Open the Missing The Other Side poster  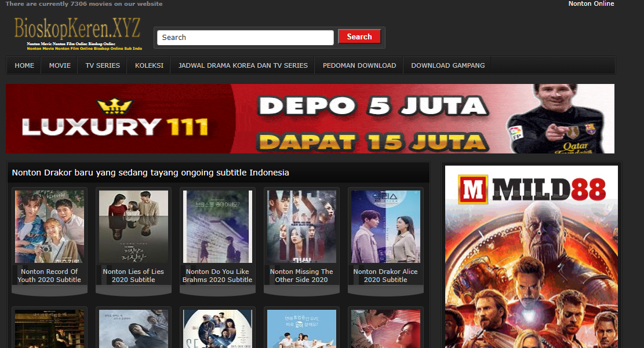(301, 226)
